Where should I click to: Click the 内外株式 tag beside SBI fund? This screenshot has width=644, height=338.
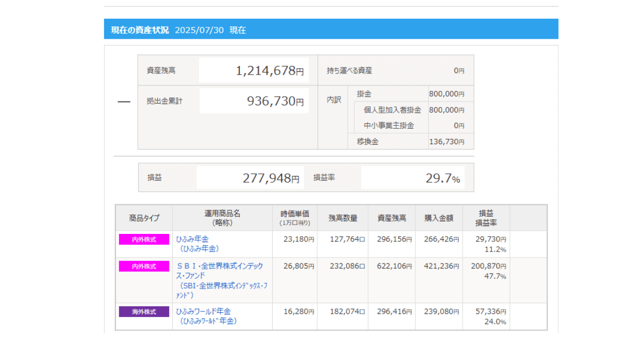(144, 266)
